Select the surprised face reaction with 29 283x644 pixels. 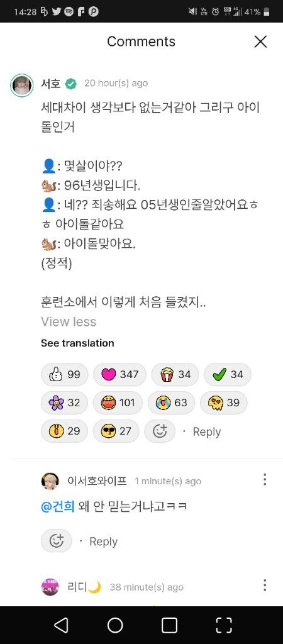pyautogui.click(x=65, y=431)
